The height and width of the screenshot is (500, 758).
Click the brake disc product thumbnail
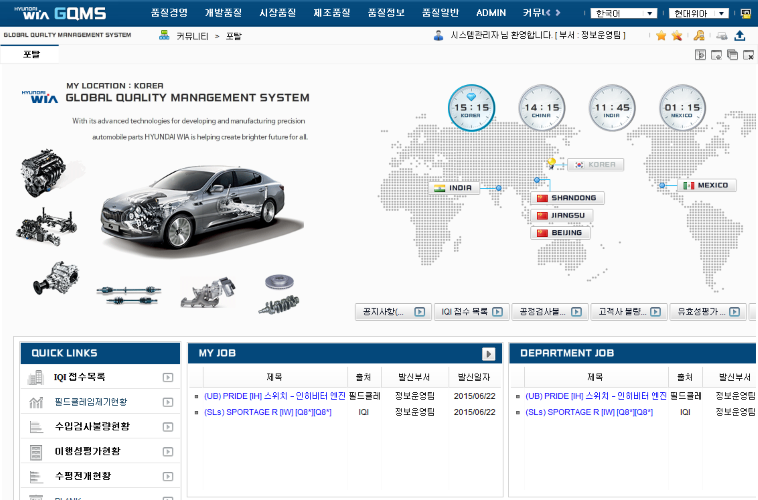pos(279,281)
